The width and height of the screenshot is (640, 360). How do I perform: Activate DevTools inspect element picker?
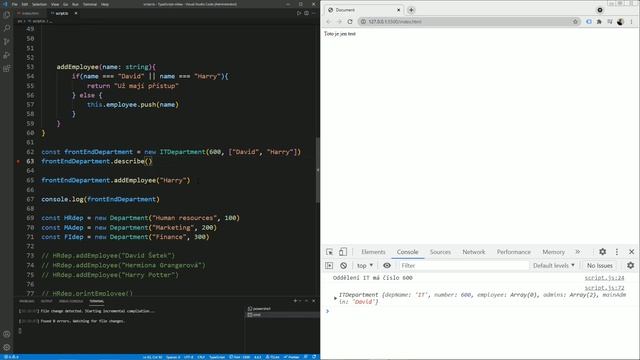tap(329, 252)
